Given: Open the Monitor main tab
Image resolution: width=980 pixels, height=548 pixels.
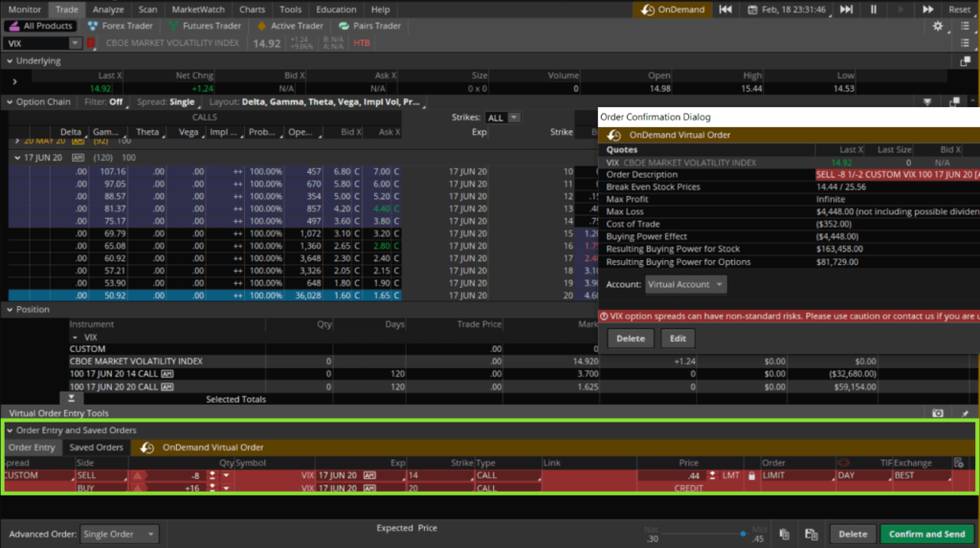Looking at the screenshot, I should click(24, 10).
